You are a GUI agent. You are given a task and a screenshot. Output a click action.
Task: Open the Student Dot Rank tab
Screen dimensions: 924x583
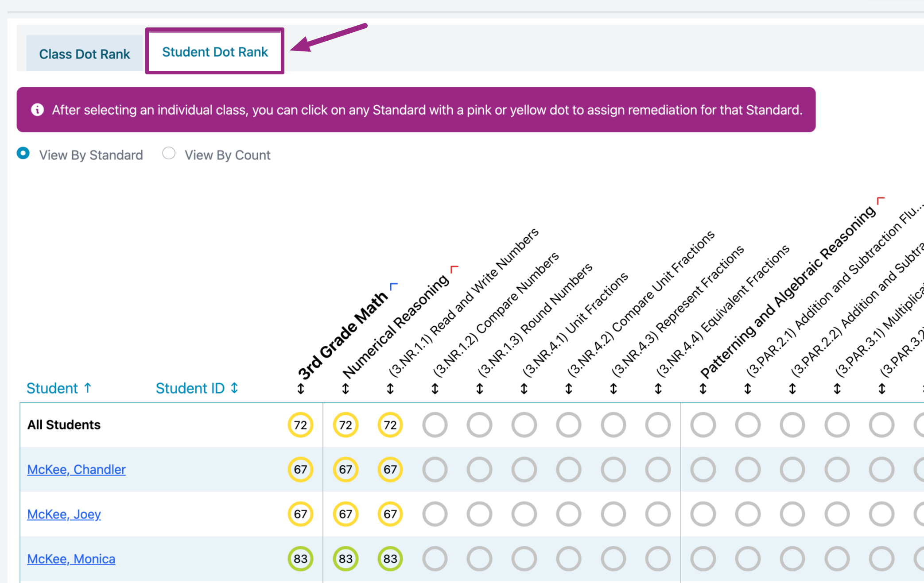coord(215,52)
